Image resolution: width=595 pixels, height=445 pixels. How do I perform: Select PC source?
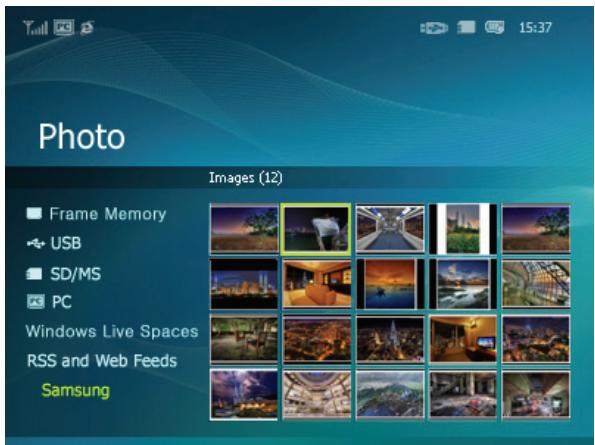pos(62,302)
